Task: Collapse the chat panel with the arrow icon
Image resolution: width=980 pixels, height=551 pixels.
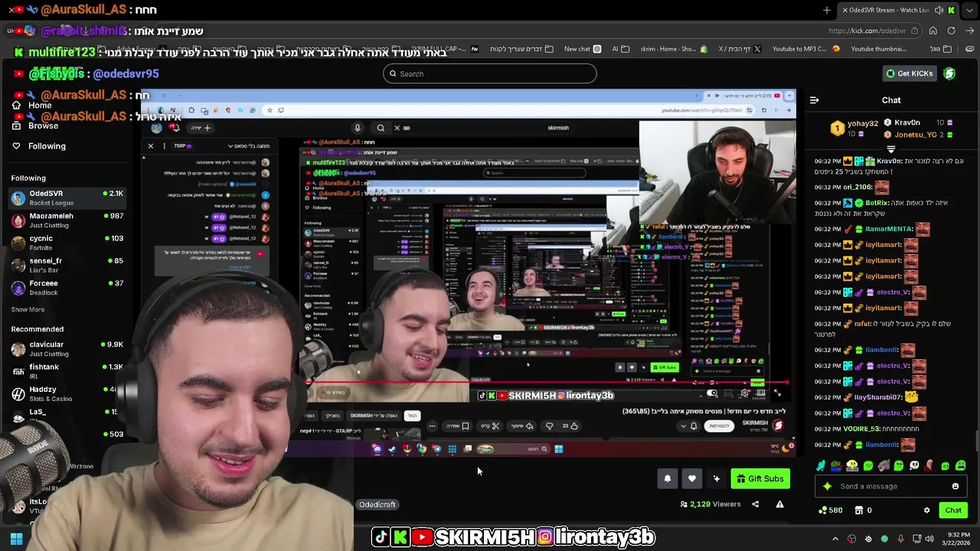Action: pos(814,100)
